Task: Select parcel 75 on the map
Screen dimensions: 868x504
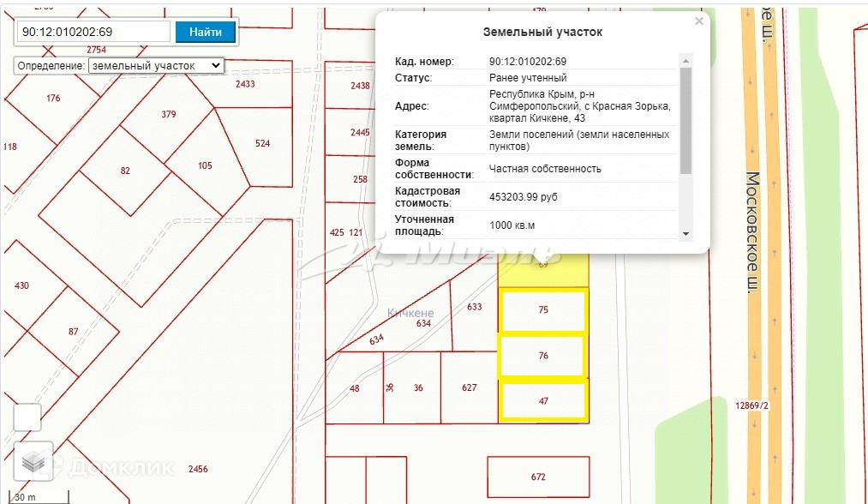Action: click(543, 310)
